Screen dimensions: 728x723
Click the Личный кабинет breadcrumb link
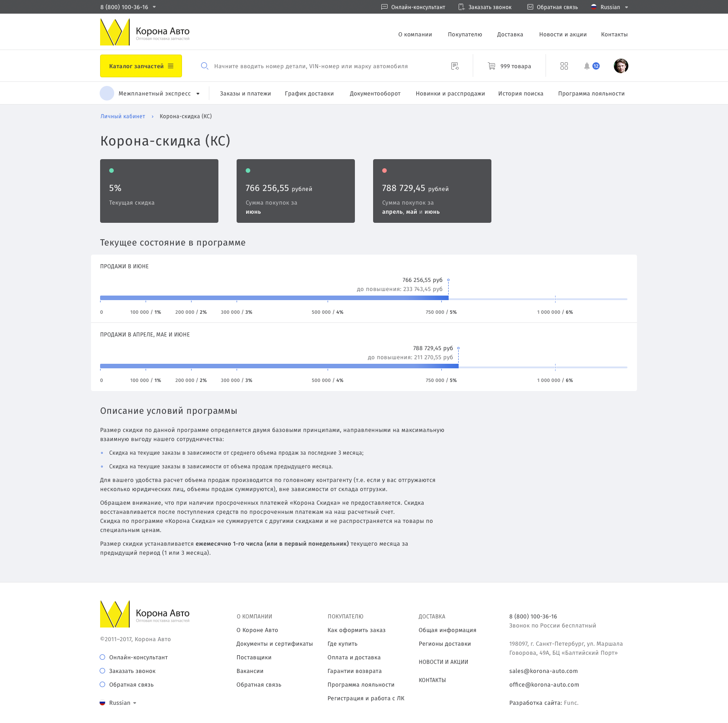pos(123,116)
